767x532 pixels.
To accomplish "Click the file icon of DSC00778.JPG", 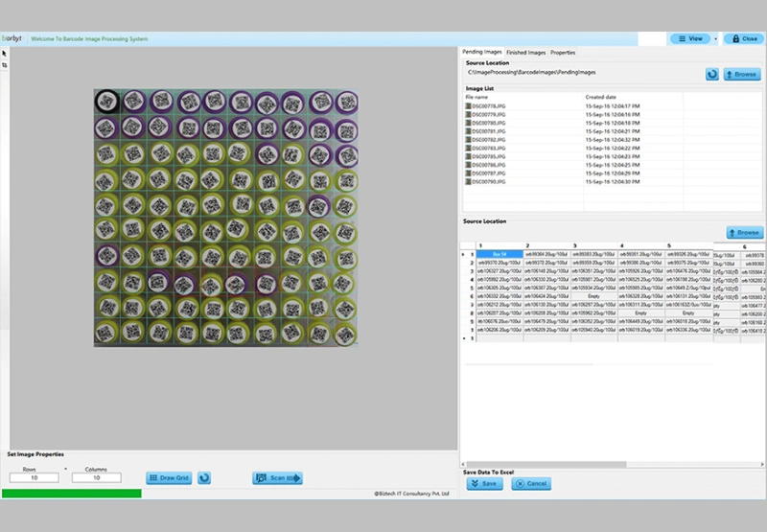I will pyautogui.click(x=468, y=105).
